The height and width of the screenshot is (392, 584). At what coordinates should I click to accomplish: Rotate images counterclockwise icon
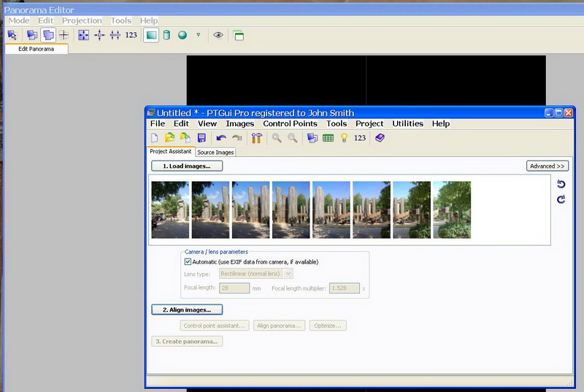pyautogui.click(x=561, y=184)
